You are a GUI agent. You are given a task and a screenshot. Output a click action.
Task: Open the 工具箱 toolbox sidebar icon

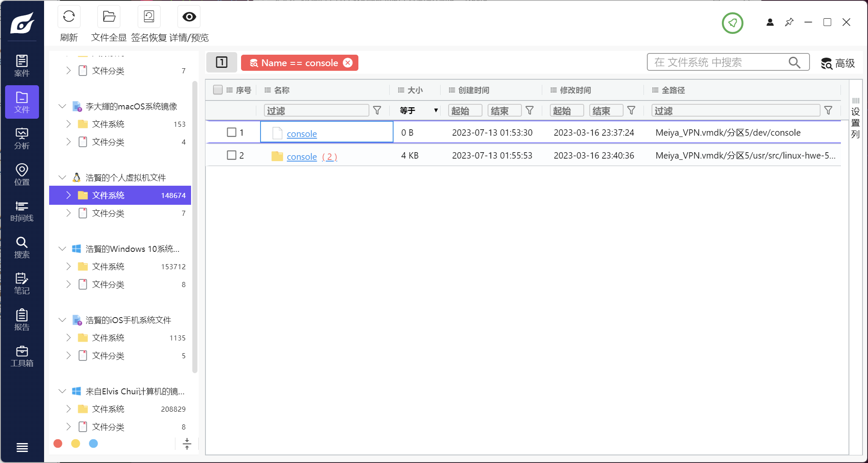(22, 356)
